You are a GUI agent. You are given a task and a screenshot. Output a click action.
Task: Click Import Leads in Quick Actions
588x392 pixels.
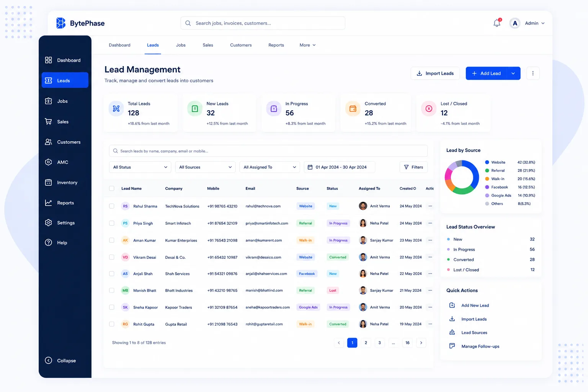(468, 319)
